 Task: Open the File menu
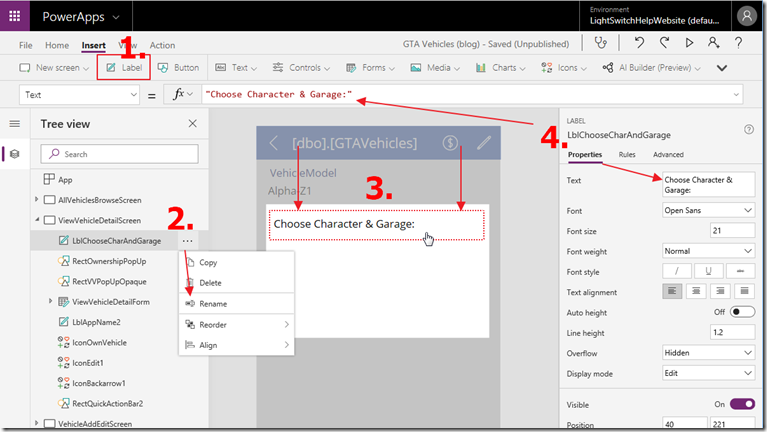[25, 45]
